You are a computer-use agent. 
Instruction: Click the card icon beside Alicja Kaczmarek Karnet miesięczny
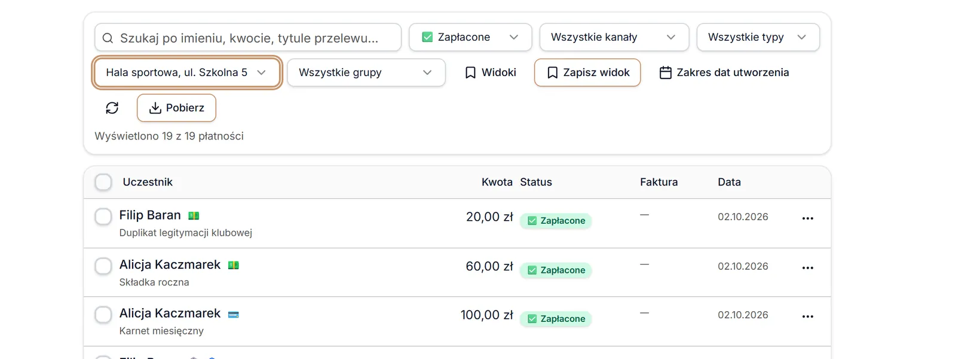pyautogui.click(x=234, y=314)
